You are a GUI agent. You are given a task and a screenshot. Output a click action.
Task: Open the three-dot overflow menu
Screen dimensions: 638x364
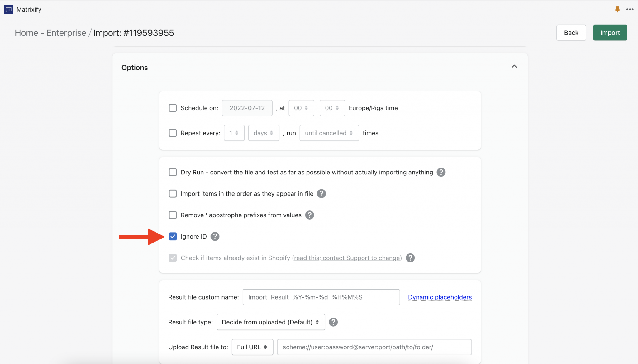click(630, 9)
